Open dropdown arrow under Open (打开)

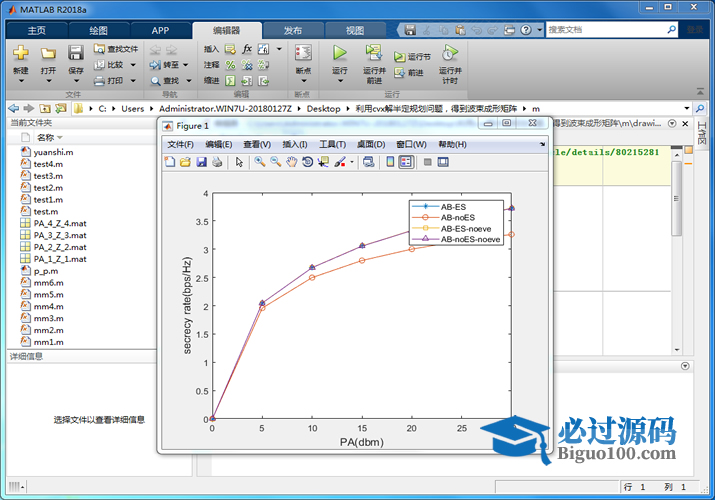(x=48, y=81)
